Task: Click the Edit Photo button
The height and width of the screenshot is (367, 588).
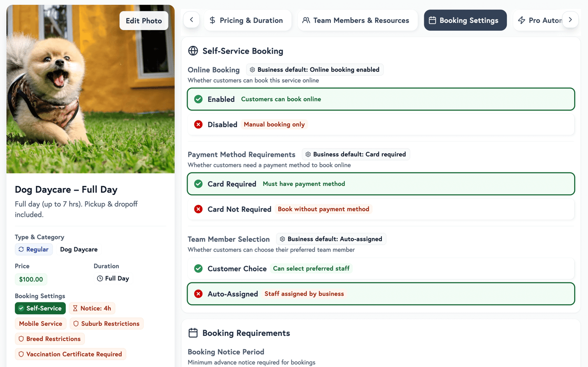Action: pos(144,21)
